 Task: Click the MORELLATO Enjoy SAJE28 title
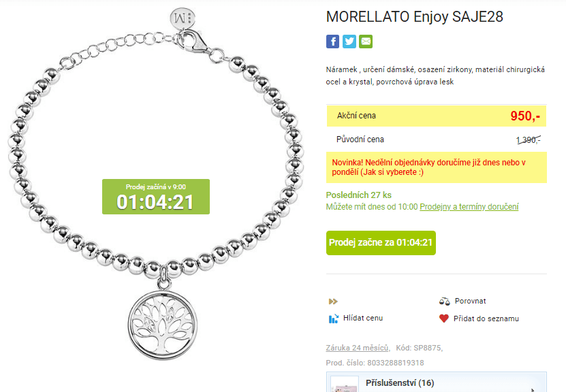414,17
